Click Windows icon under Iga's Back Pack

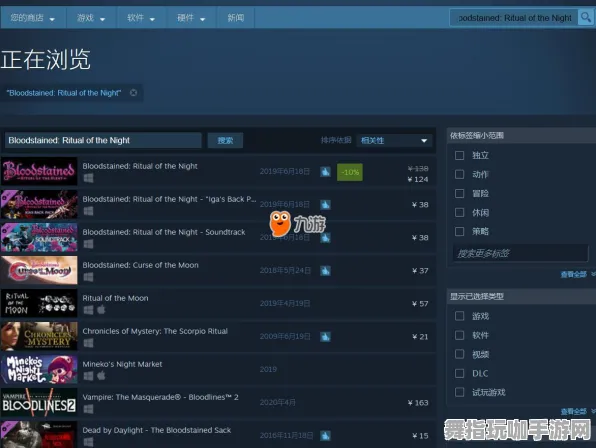[x=88, y=211]
